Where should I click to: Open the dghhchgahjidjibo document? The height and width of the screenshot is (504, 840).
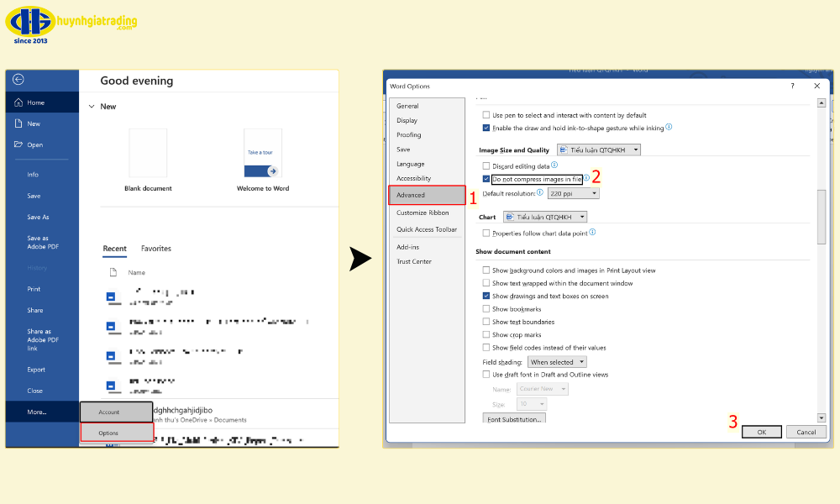tap(182, 410)
